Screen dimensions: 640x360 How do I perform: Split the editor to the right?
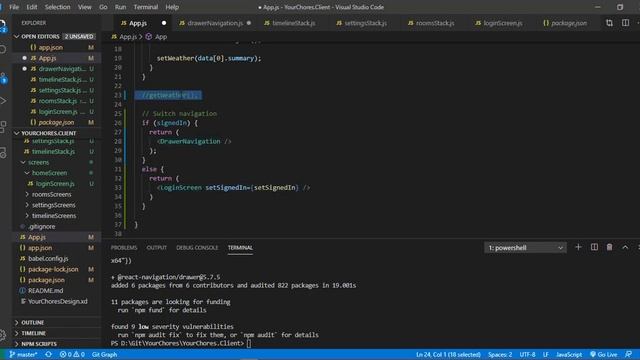[625, 23]
